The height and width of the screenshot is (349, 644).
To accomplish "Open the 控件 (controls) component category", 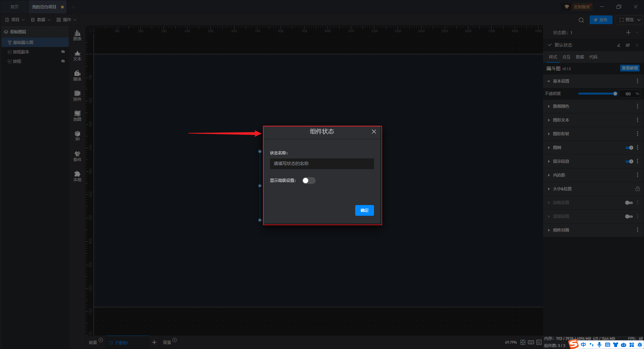I will point(77,96).
